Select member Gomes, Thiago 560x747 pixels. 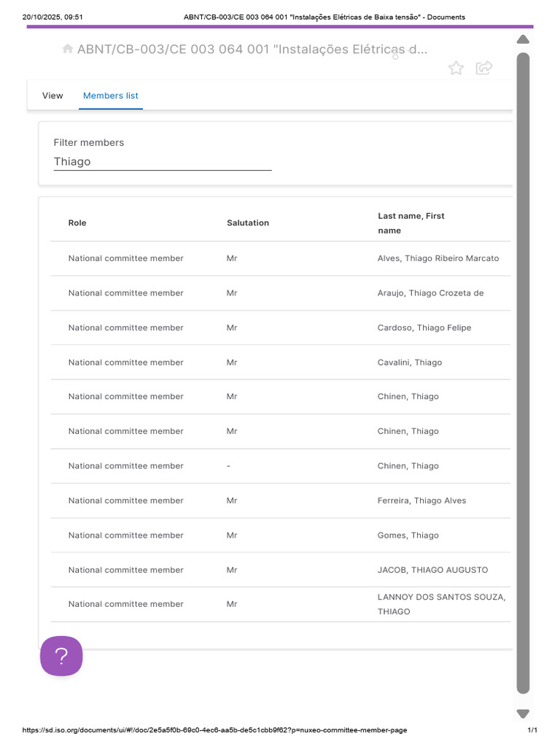pos(408,535)
